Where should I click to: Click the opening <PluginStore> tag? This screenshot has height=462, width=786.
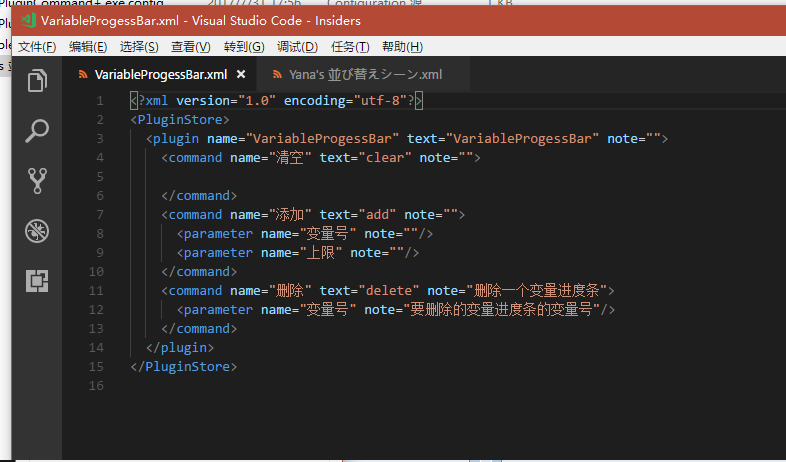180,120
